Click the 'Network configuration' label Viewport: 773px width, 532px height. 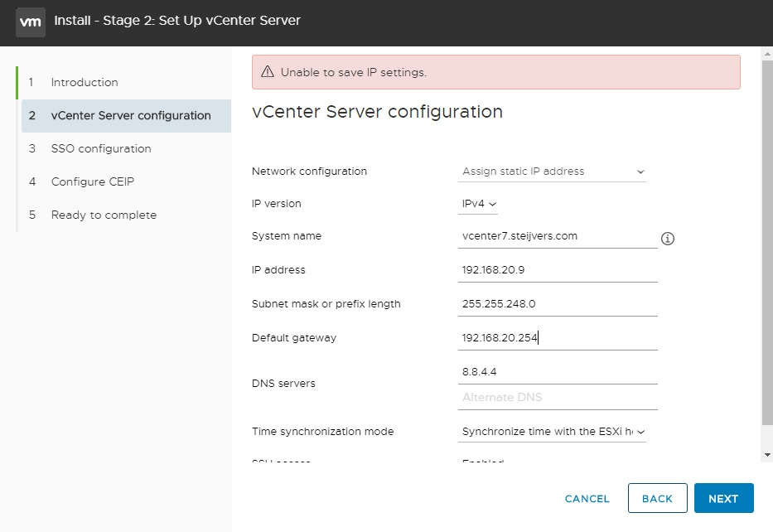(x=309, y=172)
